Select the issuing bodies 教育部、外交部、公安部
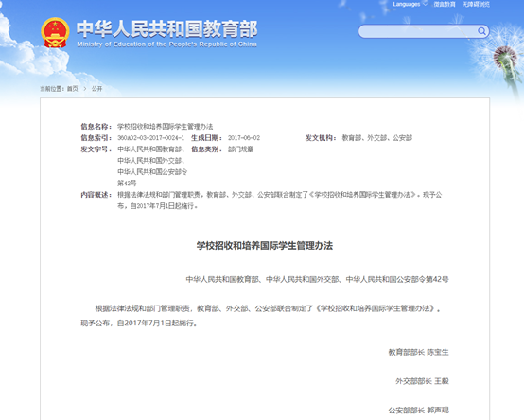The image size is (524, 420). coord(377,138)
